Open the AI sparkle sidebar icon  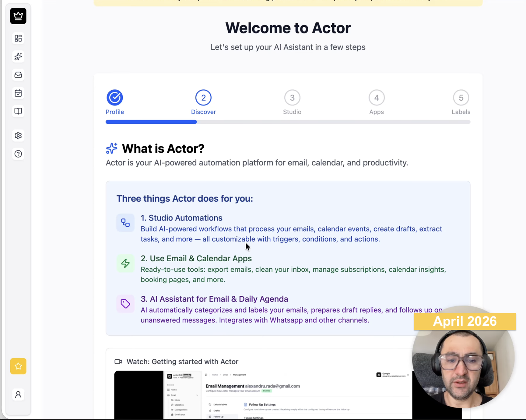click(x=18, y=56)
